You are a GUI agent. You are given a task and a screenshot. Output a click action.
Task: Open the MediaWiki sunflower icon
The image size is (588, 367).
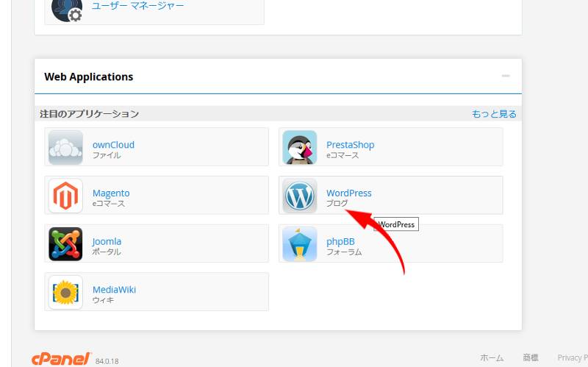click(65, 293)
